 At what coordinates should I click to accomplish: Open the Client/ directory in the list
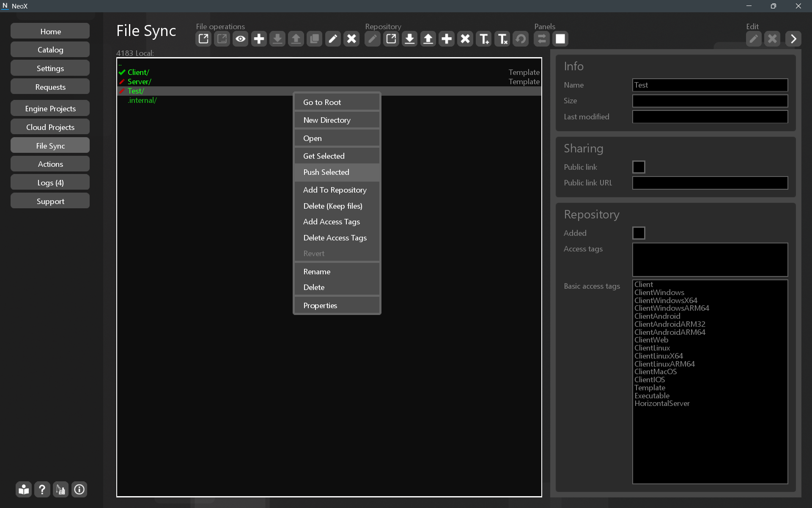(138, 72)
